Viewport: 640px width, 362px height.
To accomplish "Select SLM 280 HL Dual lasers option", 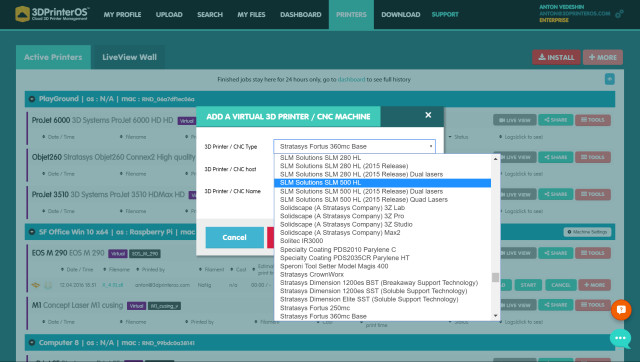I will tap(382, 174).
